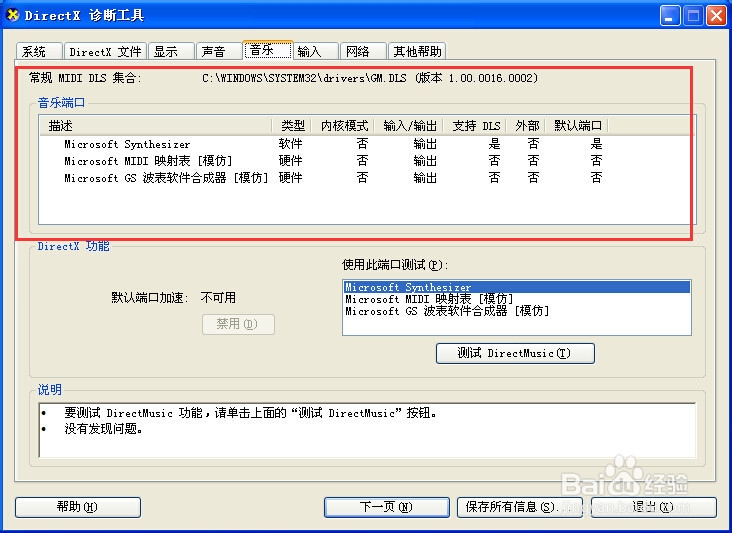Go to the 输入 tab
The width and height of the screenshot is (732, 533).
pyautogui.click(x=316, y=51)
